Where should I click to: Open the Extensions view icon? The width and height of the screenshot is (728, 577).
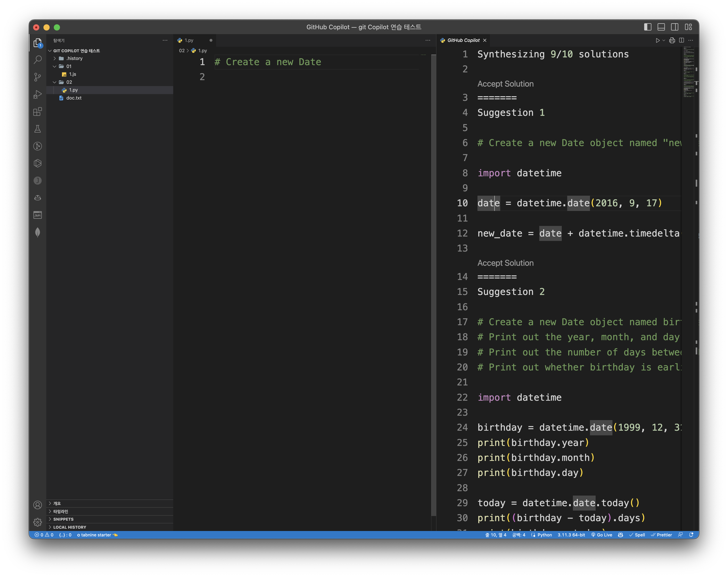point(37,111)
